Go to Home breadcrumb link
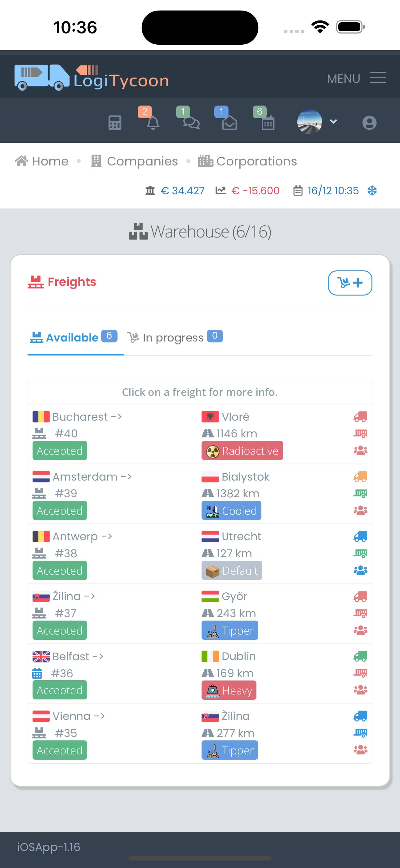This screenshot has height=868, width=400. click(x=42, y=161)
